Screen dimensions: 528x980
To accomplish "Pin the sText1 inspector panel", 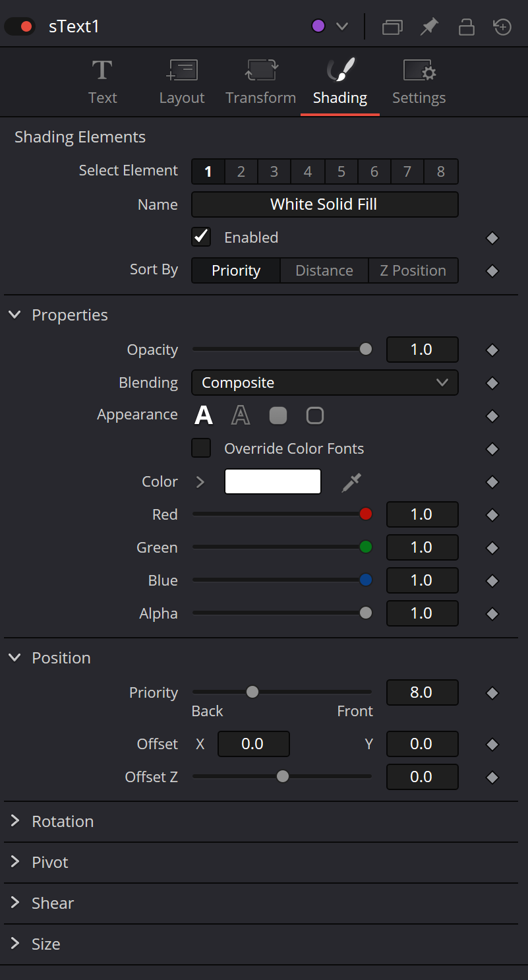I will [x=429, y=27].
